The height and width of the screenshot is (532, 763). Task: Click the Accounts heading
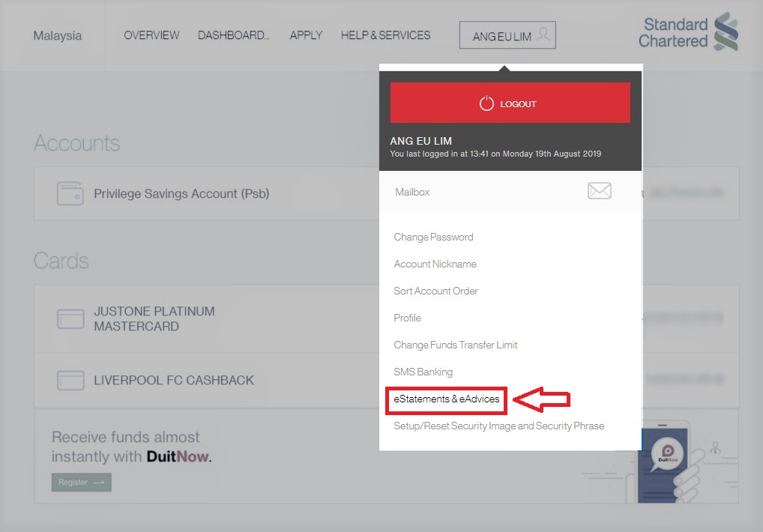(77, 143)
